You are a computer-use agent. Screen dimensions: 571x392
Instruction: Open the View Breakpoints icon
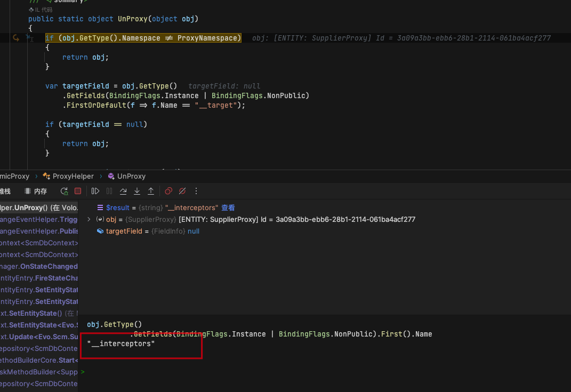[x=168, y=190]
